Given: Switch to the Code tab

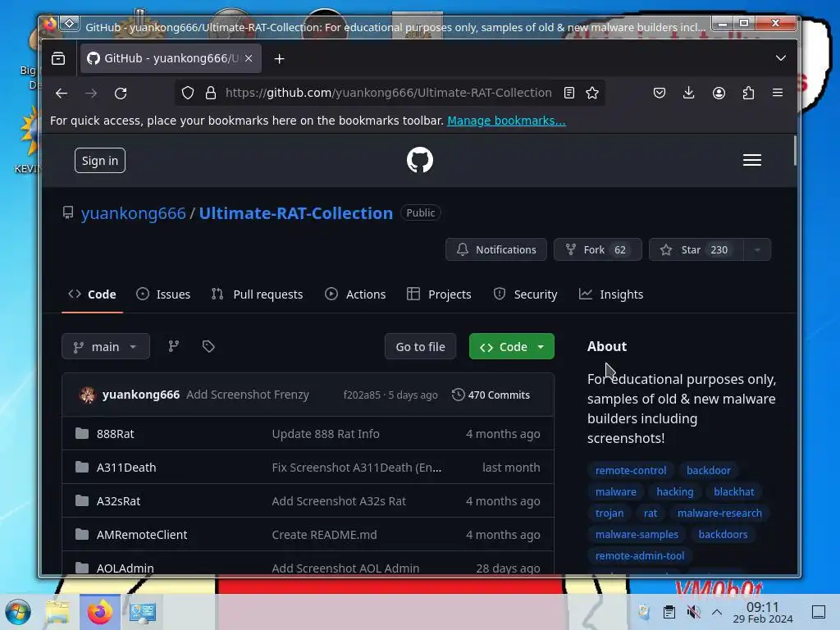Looking at the screenshot, I should click(x=92, y=294).
